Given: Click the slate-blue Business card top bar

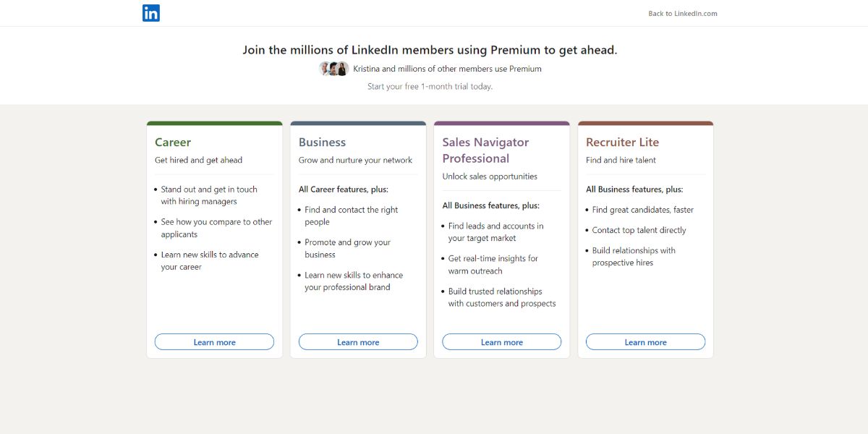Looking at the screenshot, I should point(358,124).
